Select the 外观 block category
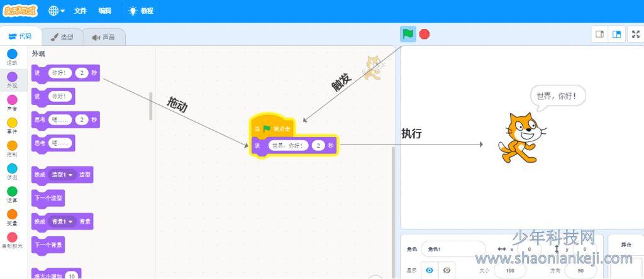 click(x=13, y=80)
